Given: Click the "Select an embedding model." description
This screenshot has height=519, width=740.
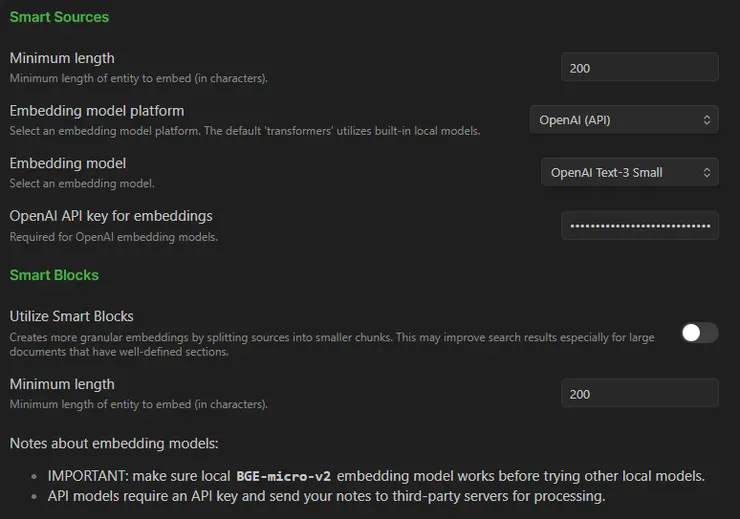Looking at the screenshot, I should point(82,184).
